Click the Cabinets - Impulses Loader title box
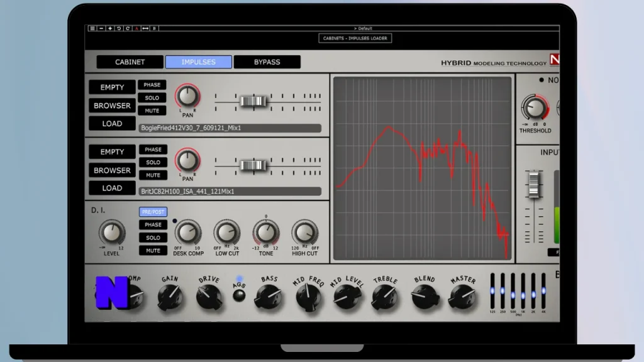The width and height of the screenshot is (644, 362). pos(355,38)
